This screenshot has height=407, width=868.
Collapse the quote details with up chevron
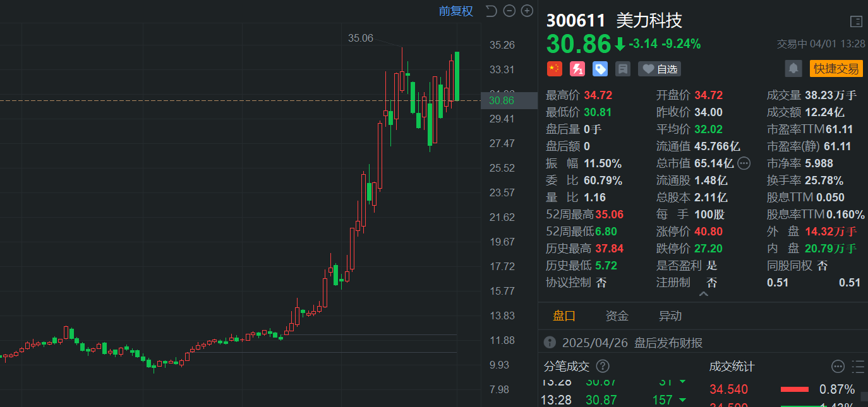pyautogui.click(x=704, y=294)
